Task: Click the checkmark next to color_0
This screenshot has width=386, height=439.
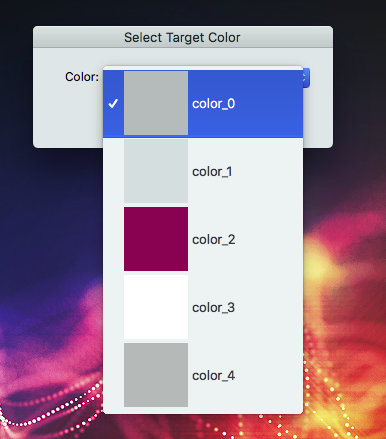Action: click(x=113, y=103)
